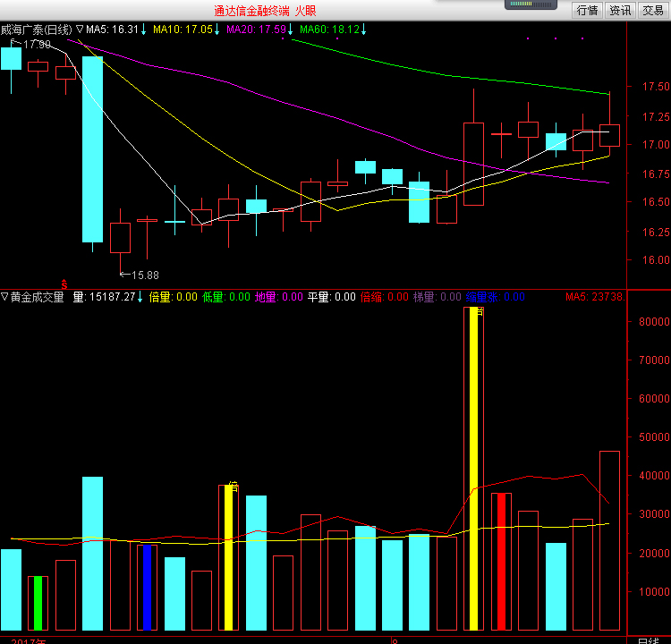671x644 pixels.
Task: Select the tallest yellow volume bar
Action: [473, 469]
